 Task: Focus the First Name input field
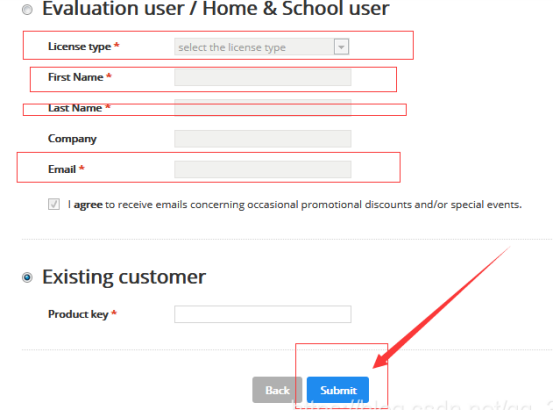point(263,77)
